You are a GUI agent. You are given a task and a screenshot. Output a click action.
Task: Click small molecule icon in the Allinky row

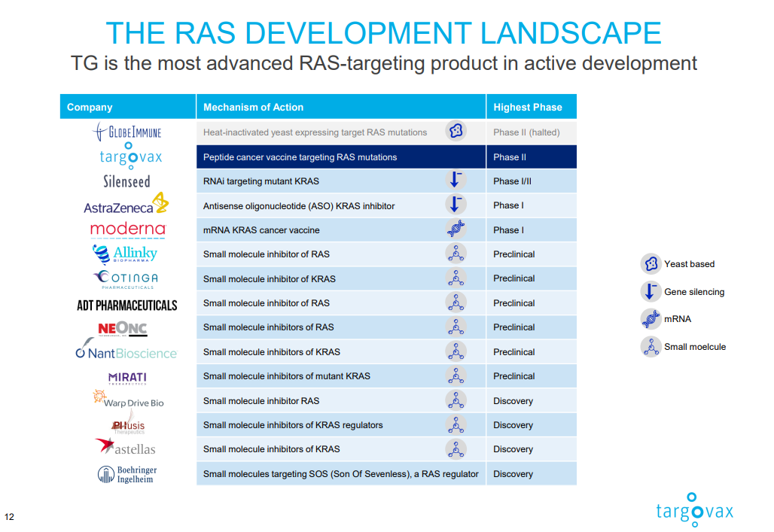point(456,253)
